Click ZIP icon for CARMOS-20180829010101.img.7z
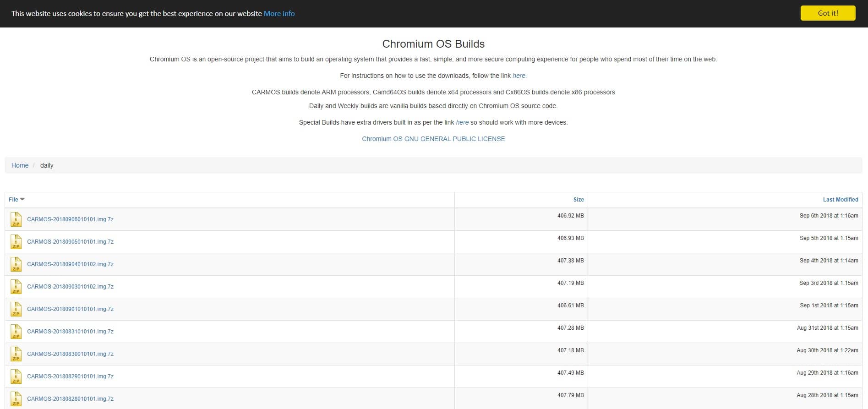This screenshot has width=868, height=409. [x=16, y=376]
